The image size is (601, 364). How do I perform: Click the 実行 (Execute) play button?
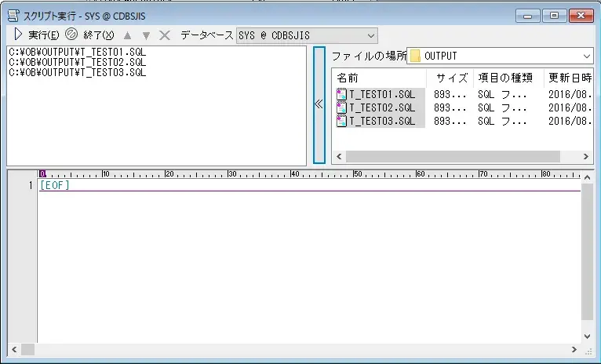[19, 35]
